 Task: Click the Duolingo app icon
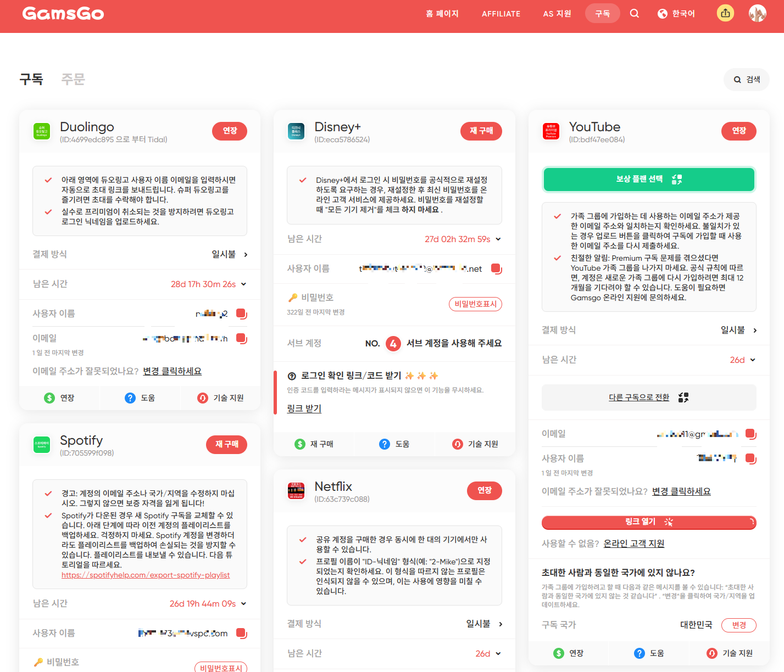tap(42, 131)
